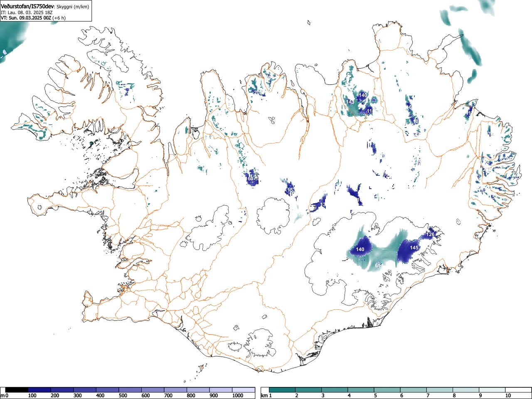Select the 500–600 m legend swatch
Viewport: 532px width, 399px height.
coord(131,390)
